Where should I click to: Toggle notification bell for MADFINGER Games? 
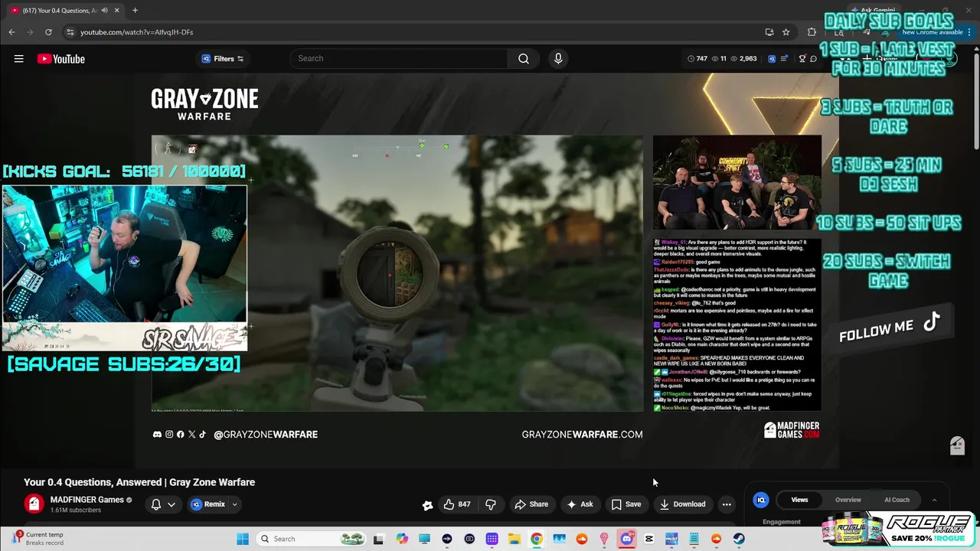coord(156,504)
